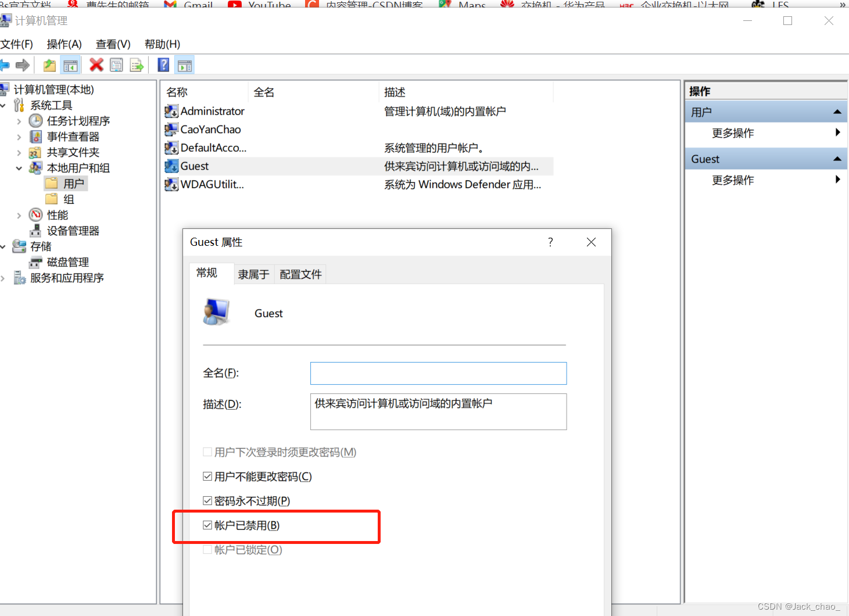Expand the 性能 node
The height and width of the screenshot is (616, 849).
(19, 215)
